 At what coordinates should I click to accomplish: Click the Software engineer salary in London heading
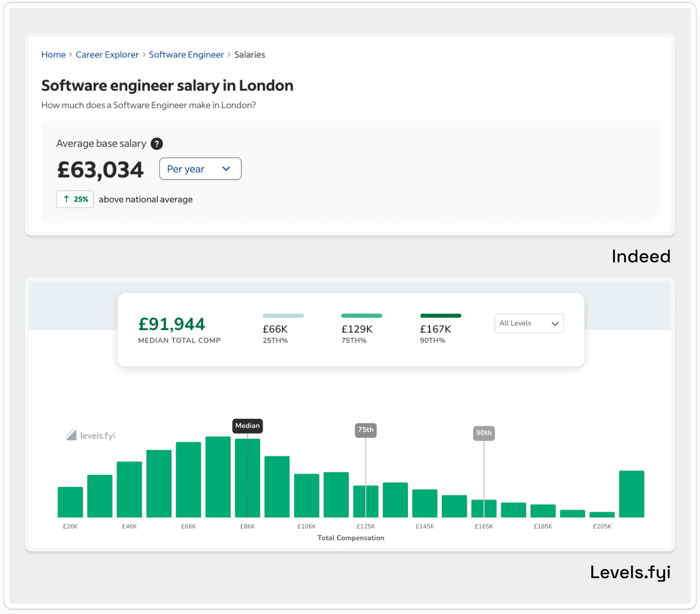167,85
